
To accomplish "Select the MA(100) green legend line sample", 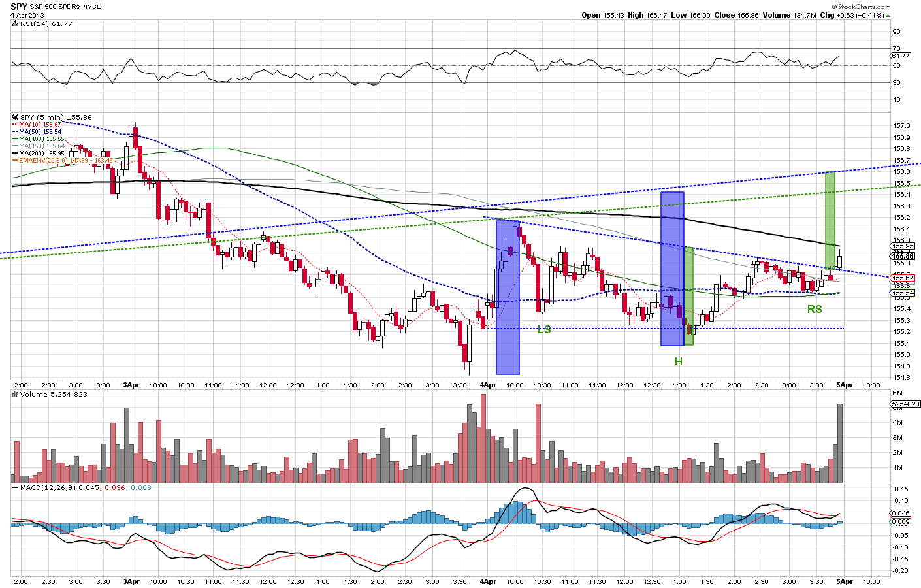I will 16,139.
